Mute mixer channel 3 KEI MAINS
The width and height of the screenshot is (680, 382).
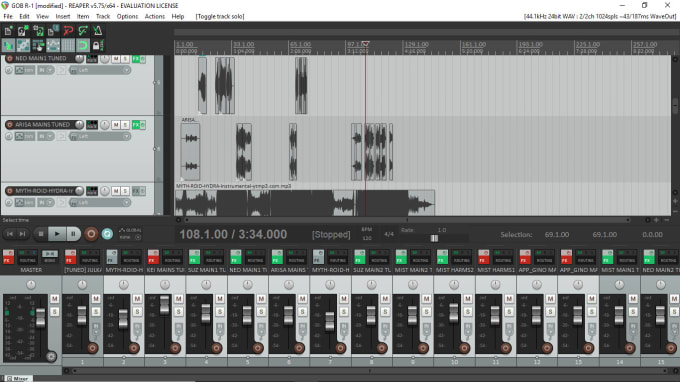click(179, 299)
